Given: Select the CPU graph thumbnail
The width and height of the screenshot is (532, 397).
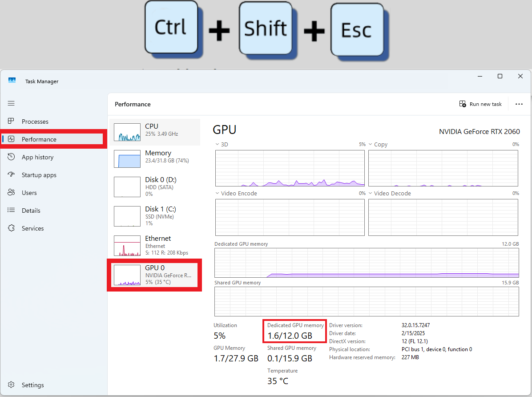Looking at the screenshot, I should [x=127, y=132].
